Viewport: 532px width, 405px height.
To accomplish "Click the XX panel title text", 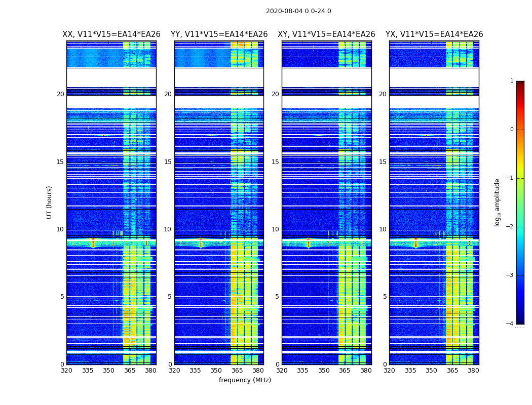I will point(111,34).
